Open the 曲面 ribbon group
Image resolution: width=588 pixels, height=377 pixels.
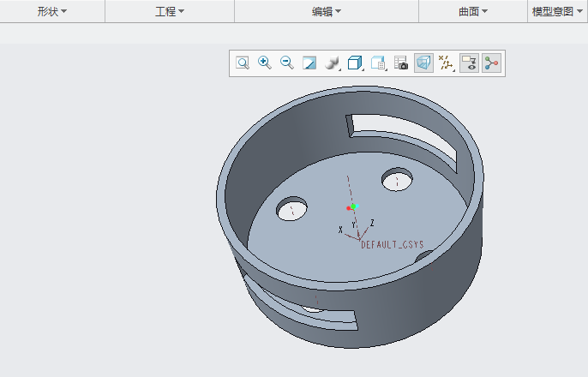[473, 11]
